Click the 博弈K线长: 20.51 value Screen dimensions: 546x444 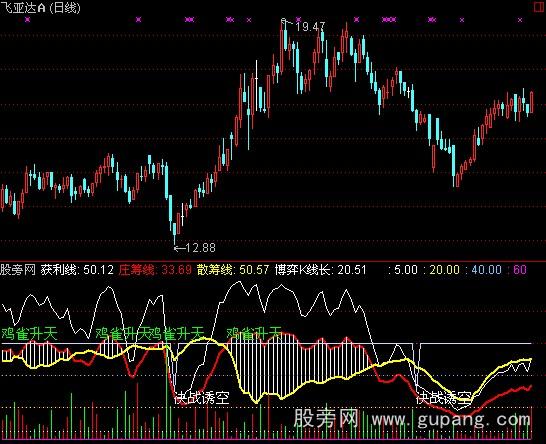point(320,270)
